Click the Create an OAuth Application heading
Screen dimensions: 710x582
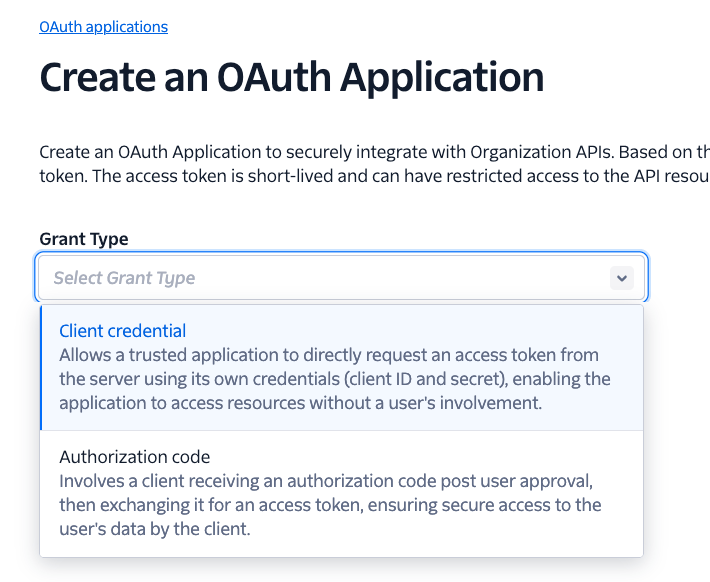pos(292,78)
